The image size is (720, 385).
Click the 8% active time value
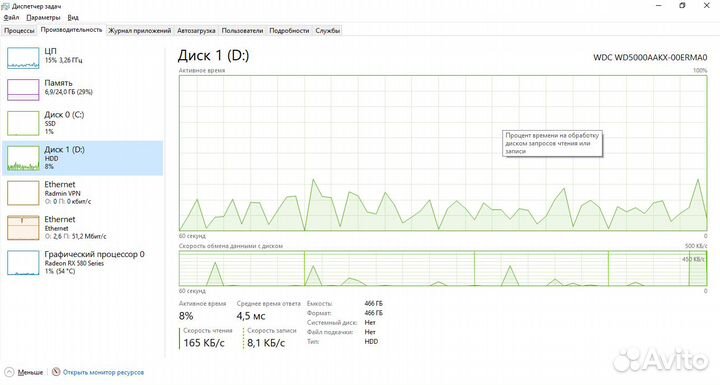pyautogui.click(x=186, y=316)
